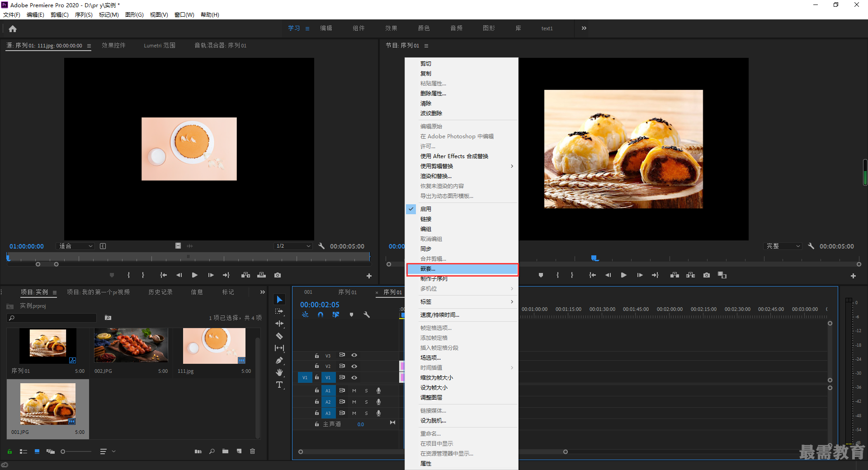Toggle V2 track output eye

[354, 366]
